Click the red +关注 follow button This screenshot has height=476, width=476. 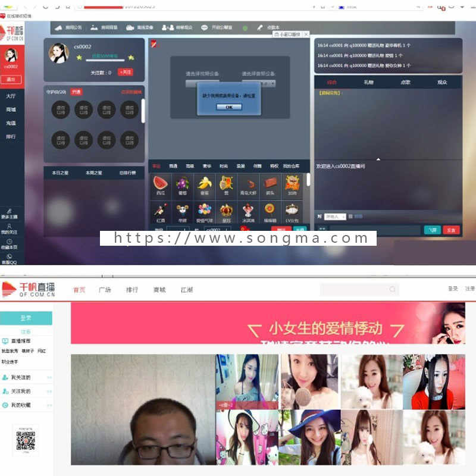click(126, 72)
